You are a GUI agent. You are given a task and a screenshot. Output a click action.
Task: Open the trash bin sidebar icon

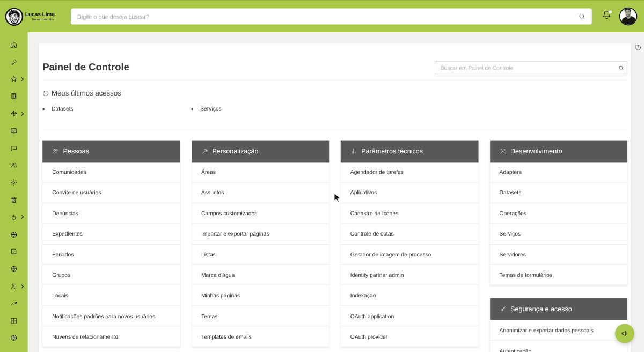pyautogui.click(x=14, y=200)
